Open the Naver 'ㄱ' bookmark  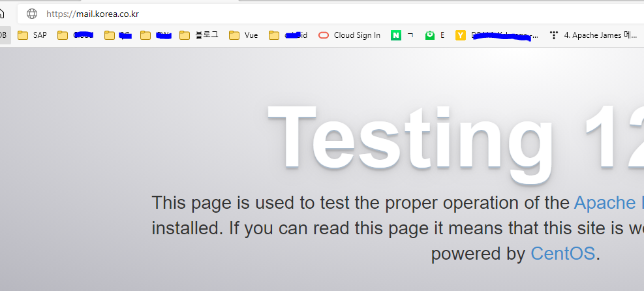pos(402,35)
